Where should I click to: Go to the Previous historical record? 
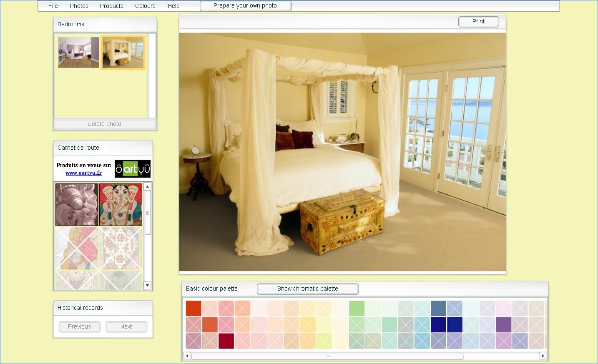click(79, 326)
